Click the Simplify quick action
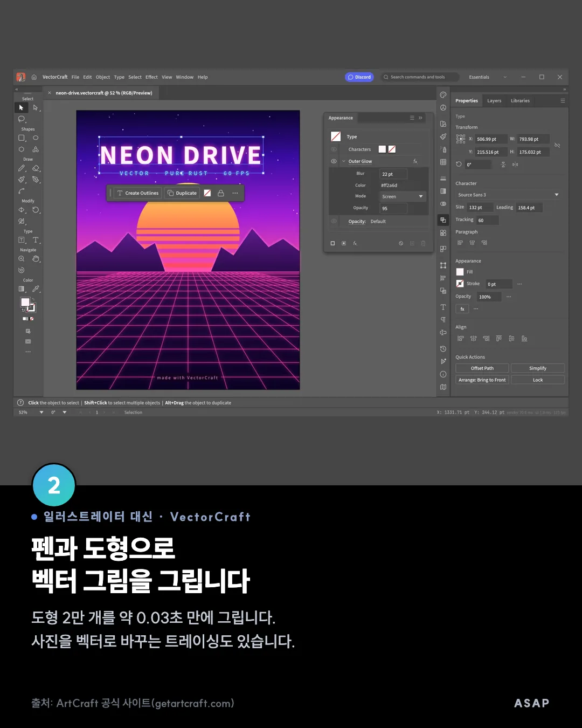The image size is (582, 728). coord(538,368)
